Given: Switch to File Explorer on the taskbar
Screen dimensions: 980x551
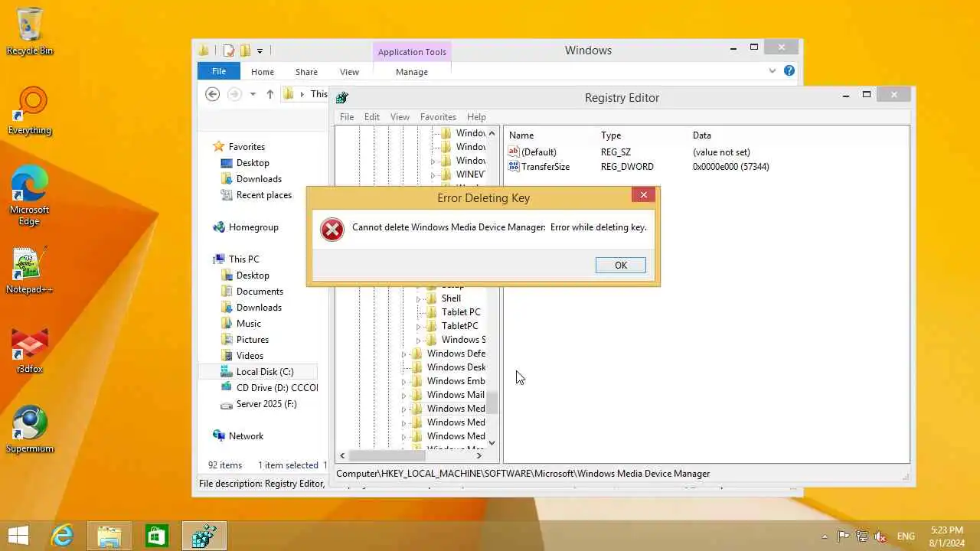Looking at the screenshot, I should (109, 536).
